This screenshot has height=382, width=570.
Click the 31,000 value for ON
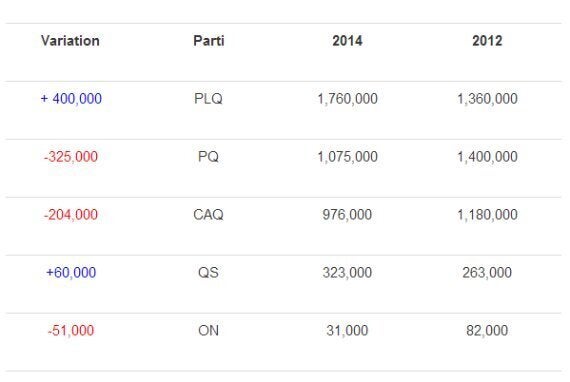[x=347, y=330]
